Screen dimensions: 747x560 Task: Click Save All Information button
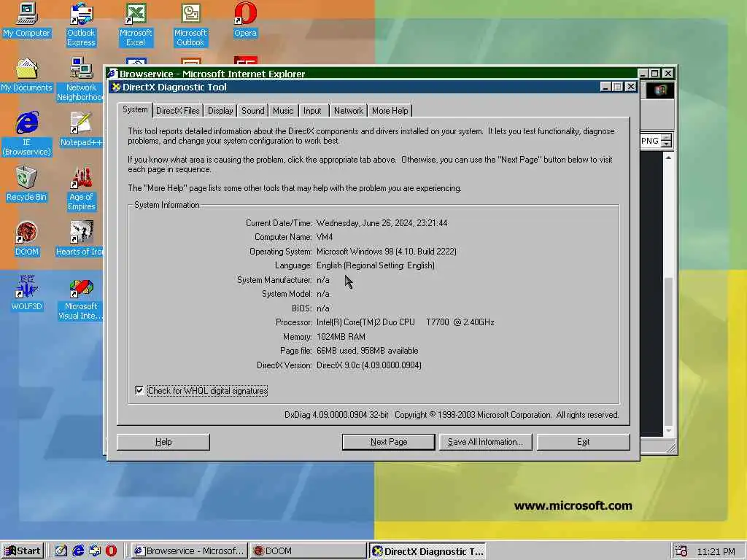click(485, 442)
